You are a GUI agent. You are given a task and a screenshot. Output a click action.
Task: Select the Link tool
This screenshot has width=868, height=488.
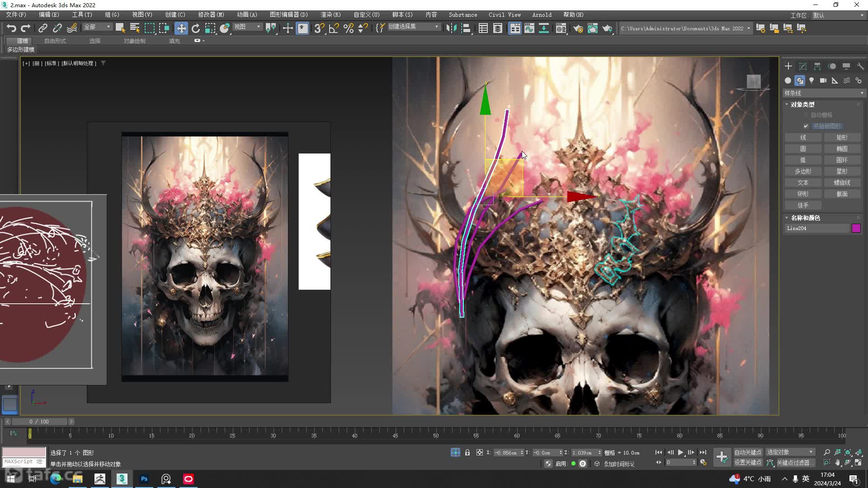[42, 28]
